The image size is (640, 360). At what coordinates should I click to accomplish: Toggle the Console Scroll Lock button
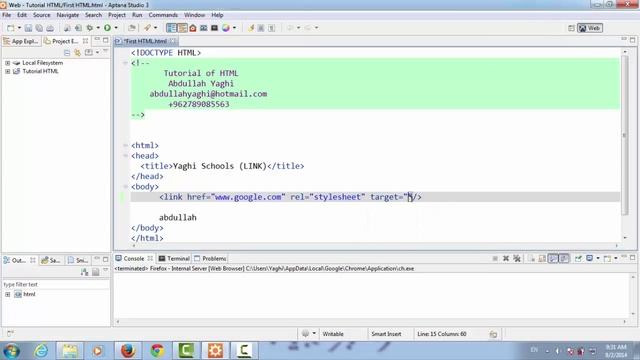coord(542,258)
